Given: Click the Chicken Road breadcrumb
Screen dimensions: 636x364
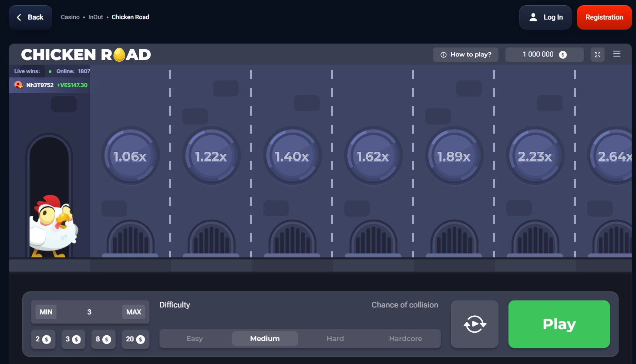Looking at the screenshot, I should (x=131, y=17).
